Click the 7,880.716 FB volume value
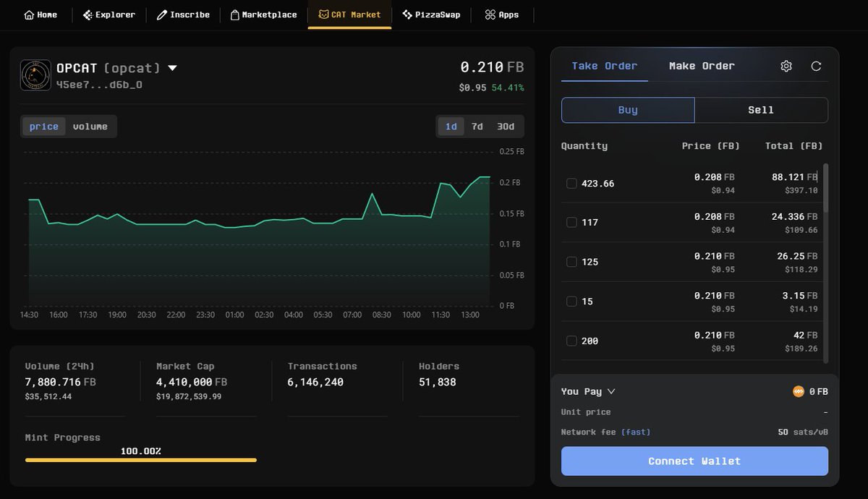The width and height of the screenshot is (868, 499). 60,382
